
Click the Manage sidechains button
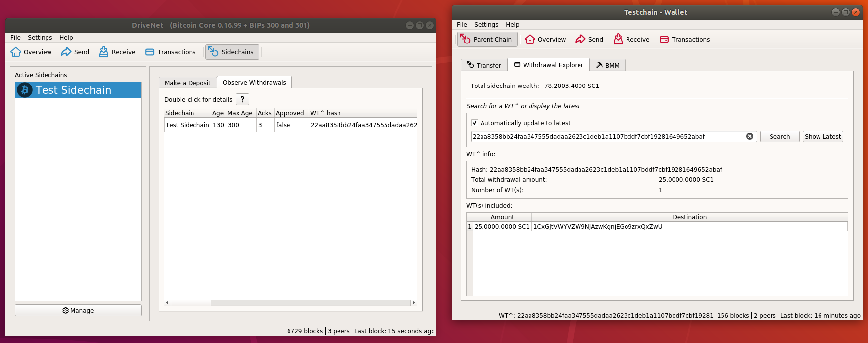click(x=78, y=310)
